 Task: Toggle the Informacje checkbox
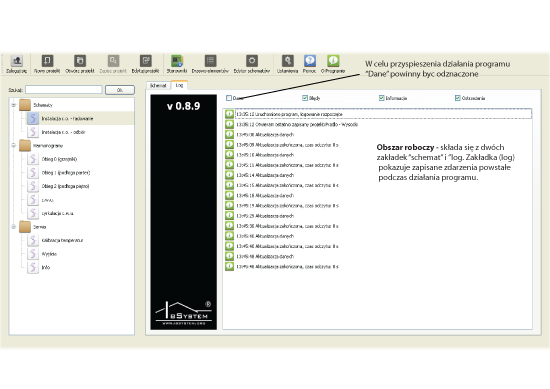click(382, 98)
